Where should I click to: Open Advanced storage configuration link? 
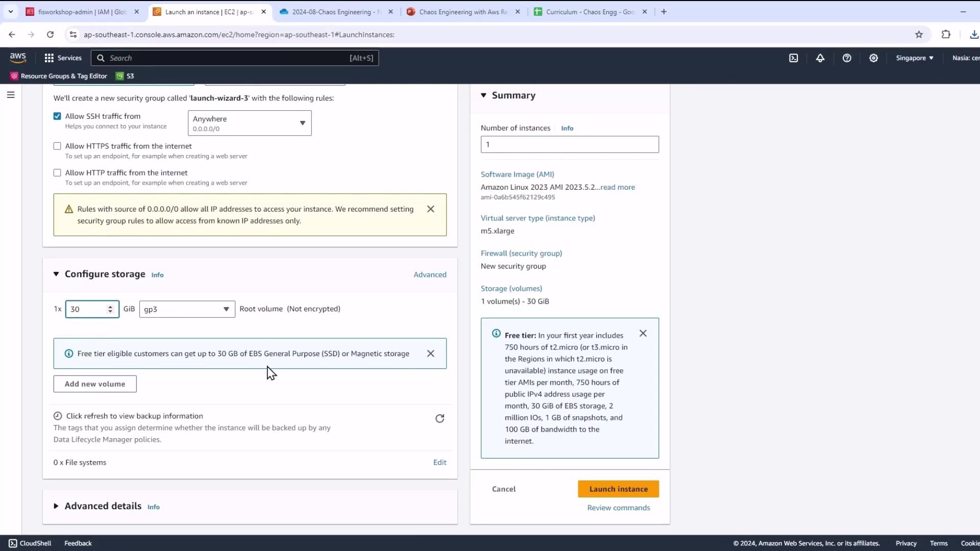pyautogui.click(x=430, y=274)
